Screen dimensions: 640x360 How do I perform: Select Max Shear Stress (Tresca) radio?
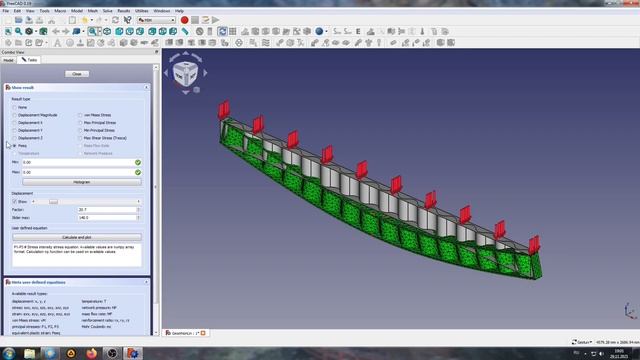(80, 138)
